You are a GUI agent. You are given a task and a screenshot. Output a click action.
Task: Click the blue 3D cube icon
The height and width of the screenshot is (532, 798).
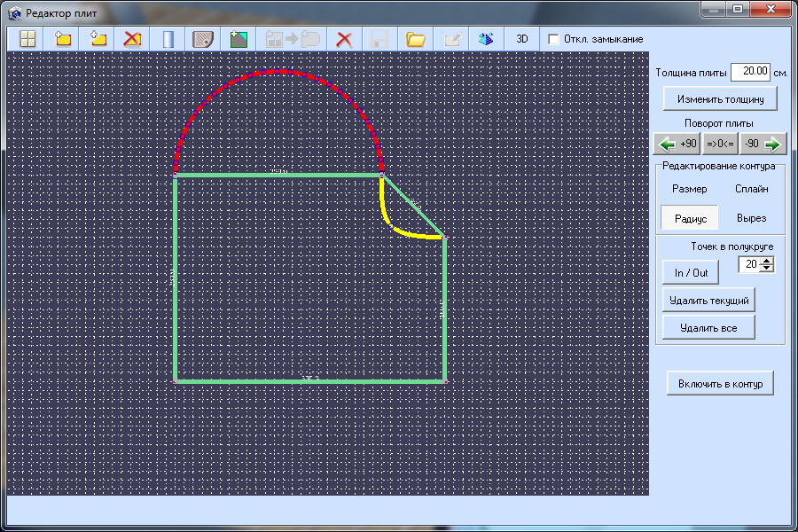[x=485, y=39]
